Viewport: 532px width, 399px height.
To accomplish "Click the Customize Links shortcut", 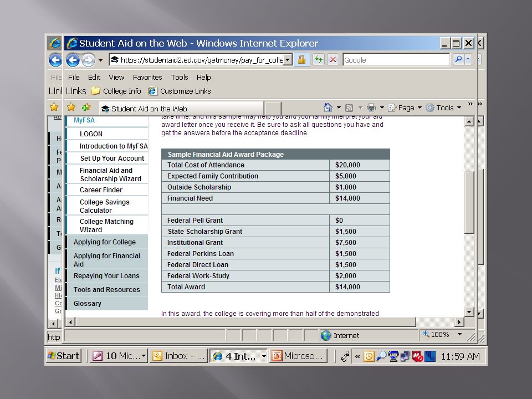I will click(180, 91).
